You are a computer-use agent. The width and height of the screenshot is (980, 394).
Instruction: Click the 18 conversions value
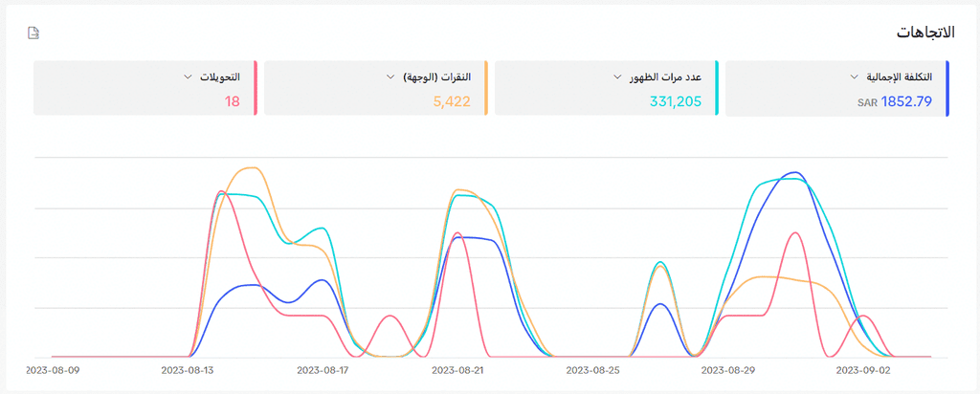232,101
